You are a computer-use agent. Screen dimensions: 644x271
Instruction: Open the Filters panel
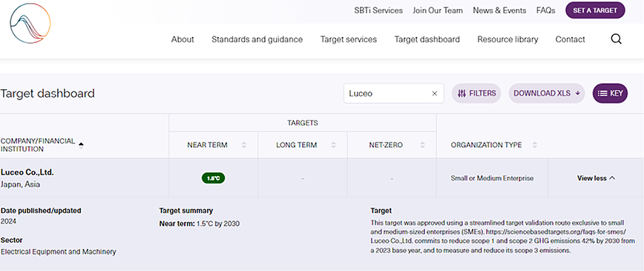click(477, 94)
